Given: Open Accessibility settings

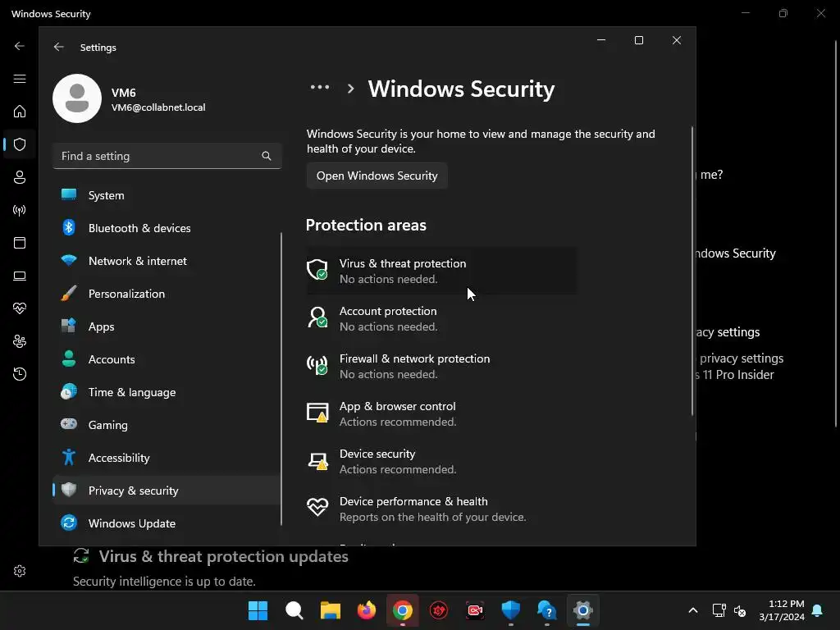Looking at the screenshot, I should pyautogui.click(x=167, y=458).
